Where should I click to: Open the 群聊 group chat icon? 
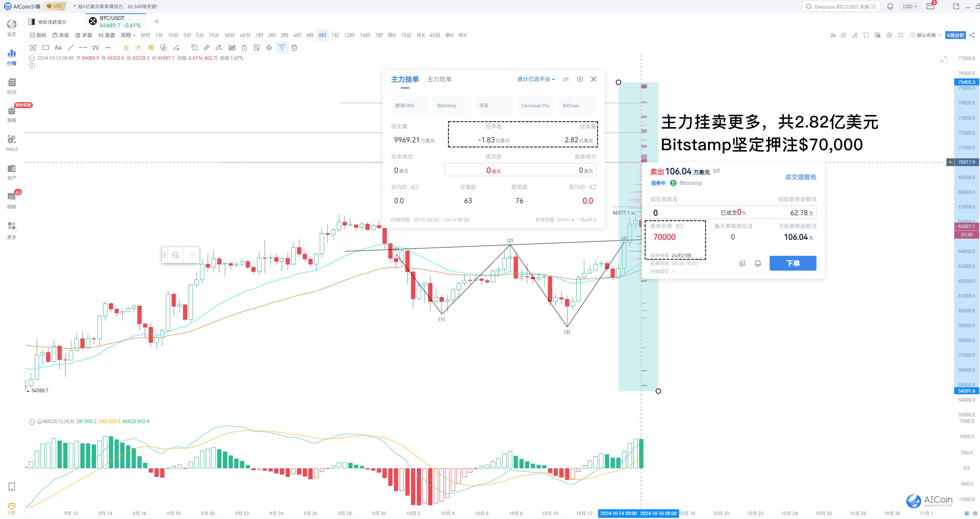pos(12,200)
